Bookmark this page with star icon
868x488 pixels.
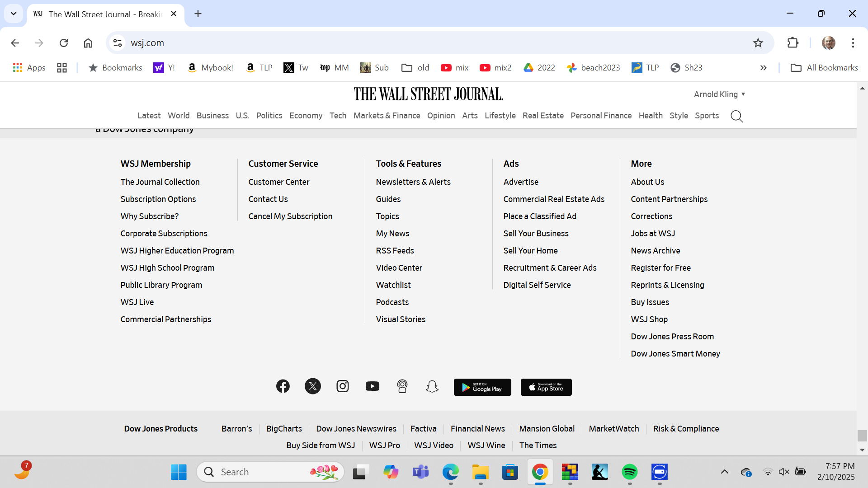coord(758,43)
